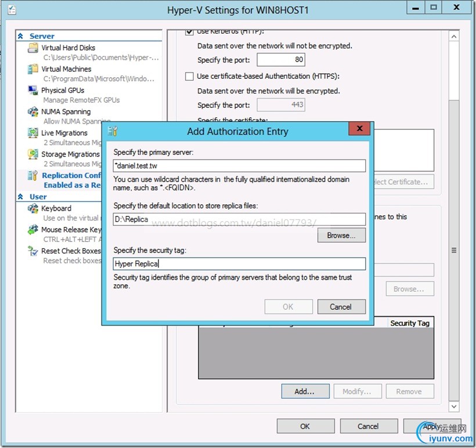Click the Virtual Machines folder icon
476x448 pixels.
[x=33, y=69]
